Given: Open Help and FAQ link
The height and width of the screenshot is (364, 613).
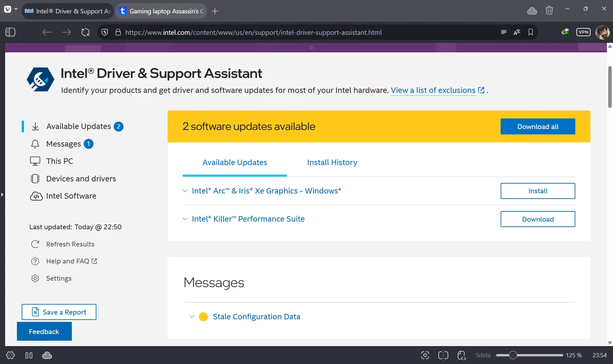Looking at the screenshot, I should click(x=68, y=261).
